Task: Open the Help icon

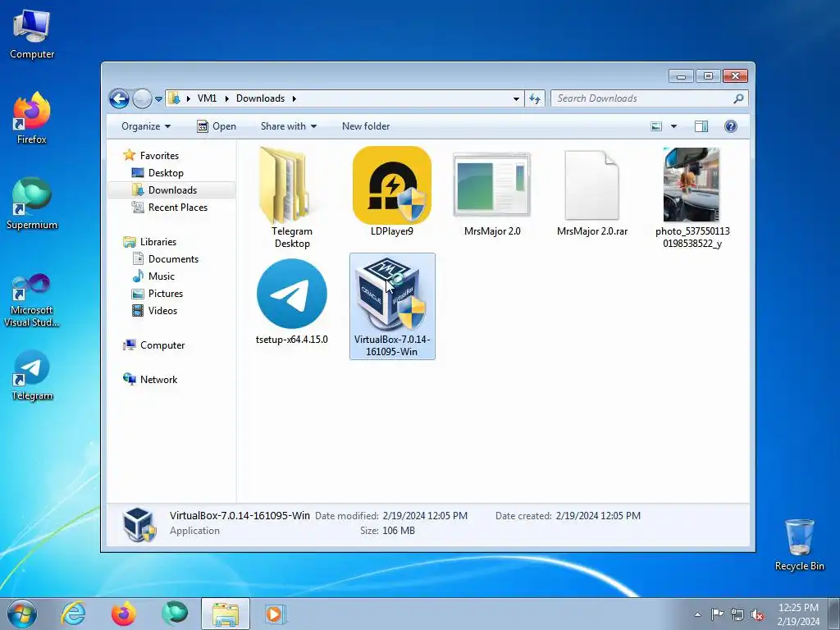Action: click(730, 126)
